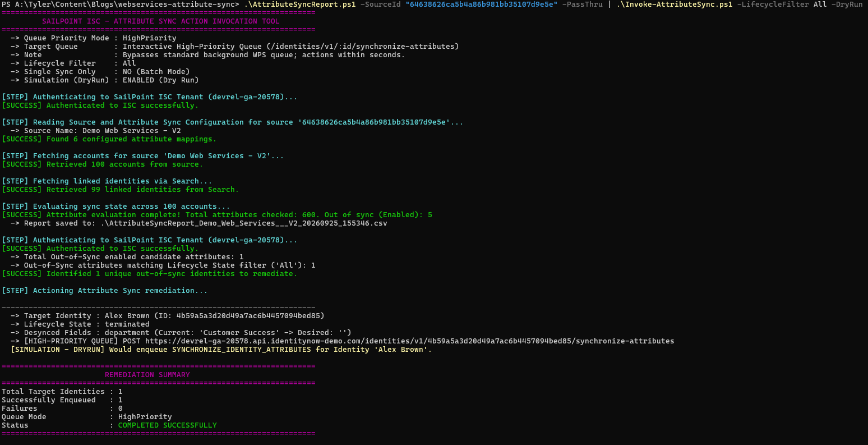Click 'Retrieved 100 accounts from source' message
868x445 pixels.
[x=103, y=164]
